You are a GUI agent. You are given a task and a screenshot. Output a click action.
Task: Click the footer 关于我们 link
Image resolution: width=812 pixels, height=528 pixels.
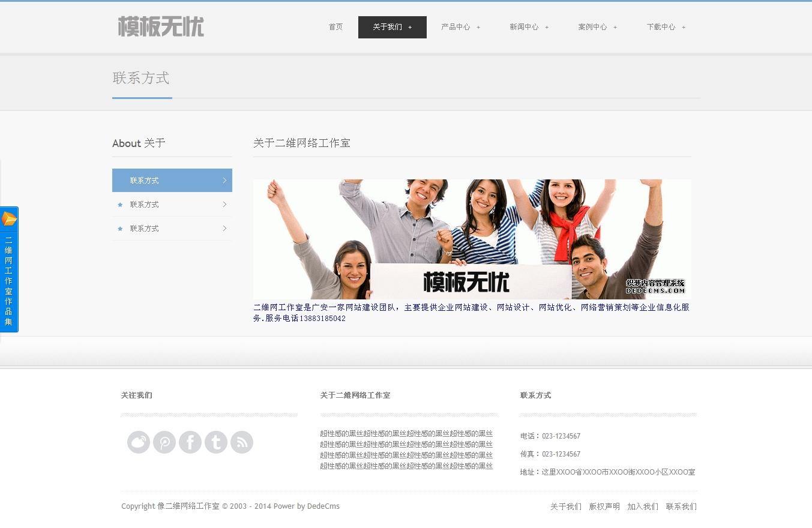point(566,506)
